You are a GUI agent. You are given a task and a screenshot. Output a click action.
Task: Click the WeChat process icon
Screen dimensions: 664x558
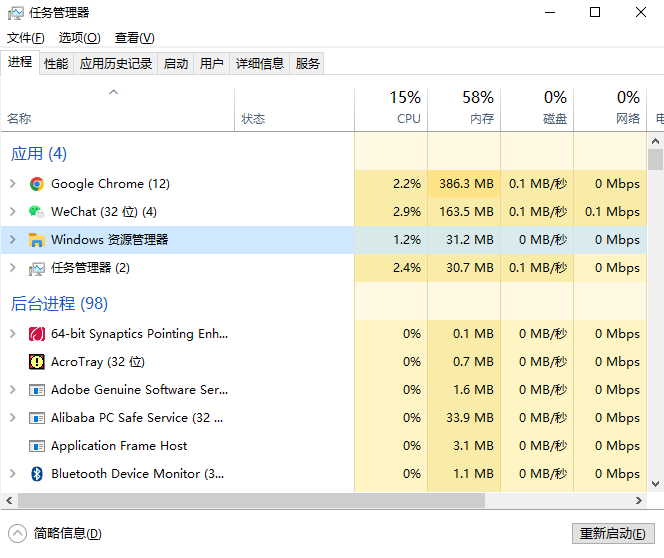(x=37, y=212)
